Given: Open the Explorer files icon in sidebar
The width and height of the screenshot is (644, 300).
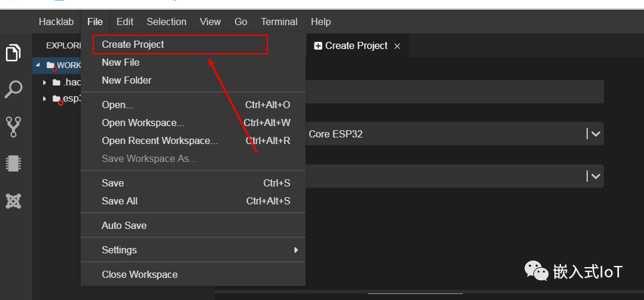Looking at the screenshot, I should coord(13,53).
